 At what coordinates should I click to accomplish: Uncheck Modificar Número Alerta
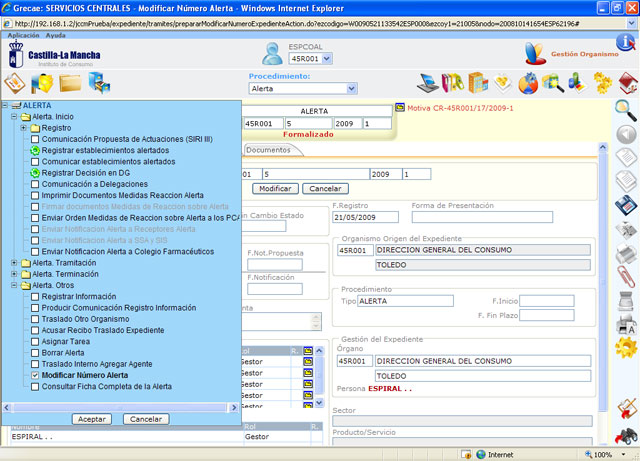(35, 375)
